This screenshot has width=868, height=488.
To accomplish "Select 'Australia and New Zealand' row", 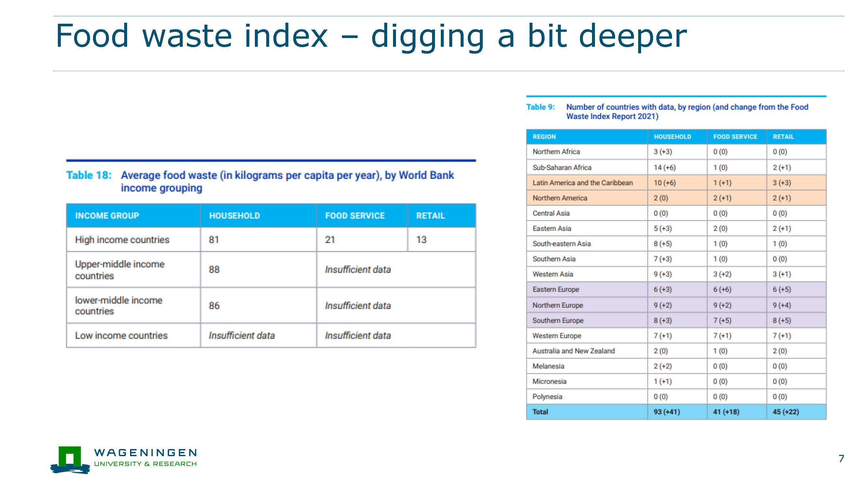I will tap(676, 351).
